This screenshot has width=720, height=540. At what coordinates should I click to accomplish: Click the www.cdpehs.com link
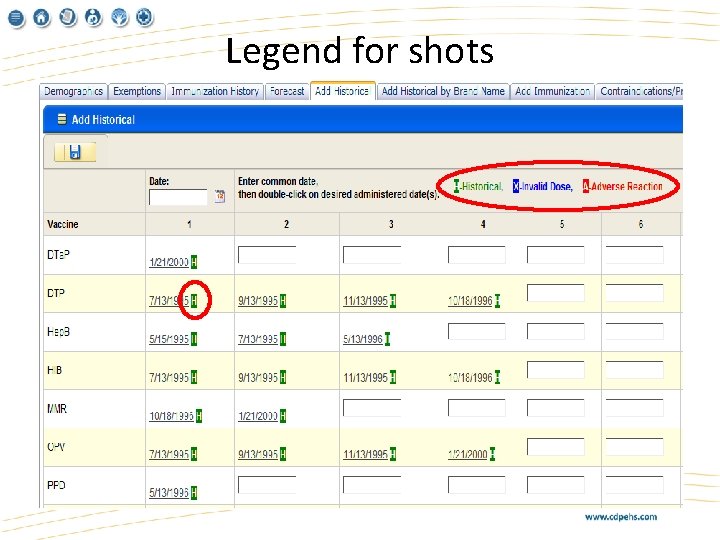click(621, 517)
